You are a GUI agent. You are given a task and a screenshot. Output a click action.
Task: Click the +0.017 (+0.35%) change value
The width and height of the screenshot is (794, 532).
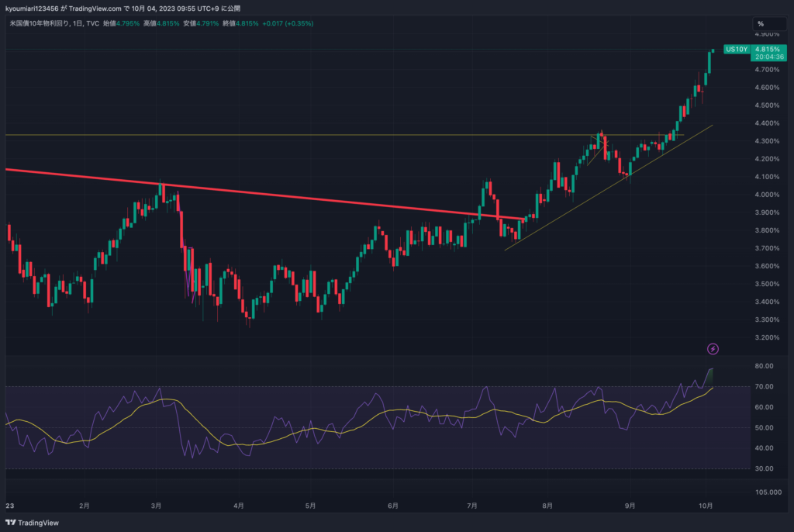tap(288, 23)
